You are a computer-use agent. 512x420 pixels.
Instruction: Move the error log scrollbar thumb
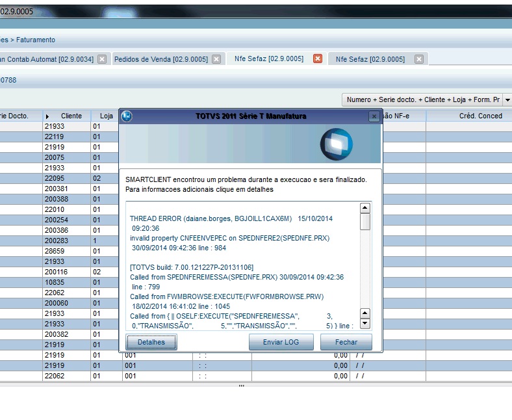tap(365, 222)
